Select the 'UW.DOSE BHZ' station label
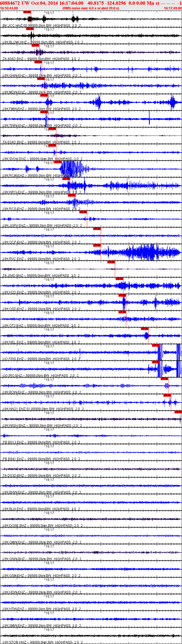 (x=14, y=526)
